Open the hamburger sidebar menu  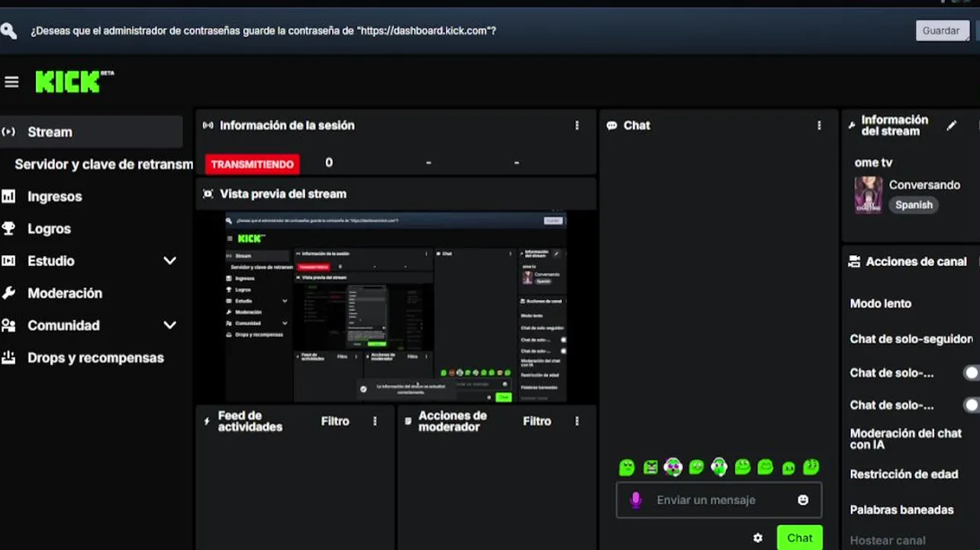11,82
